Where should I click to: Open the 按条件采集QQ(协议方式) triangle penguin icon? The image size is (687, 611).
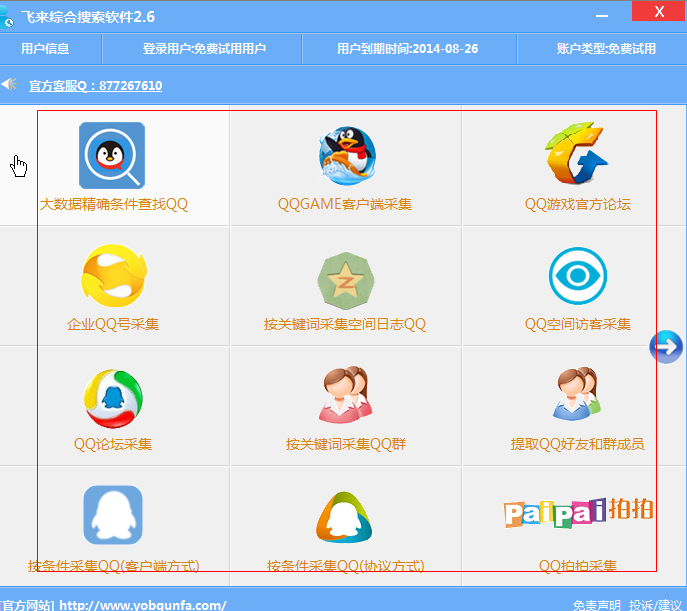pyautogui.click(x=344, y=517)
